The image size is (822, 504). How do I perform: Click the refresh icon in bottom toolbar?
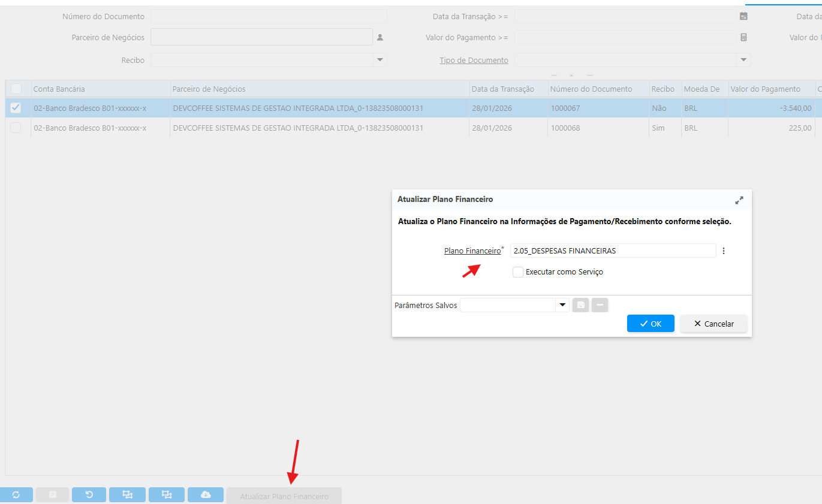point(16,494)
